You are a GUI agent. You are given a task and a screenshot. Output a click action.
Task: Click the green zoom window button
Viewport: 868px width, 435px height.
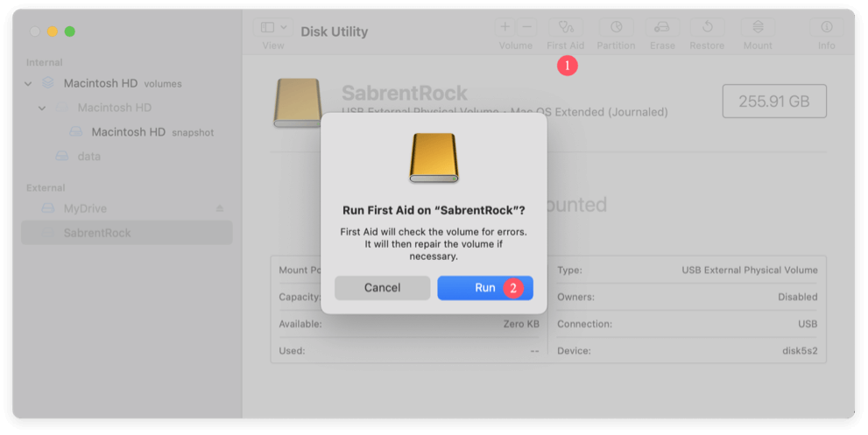tap(70, 32)
